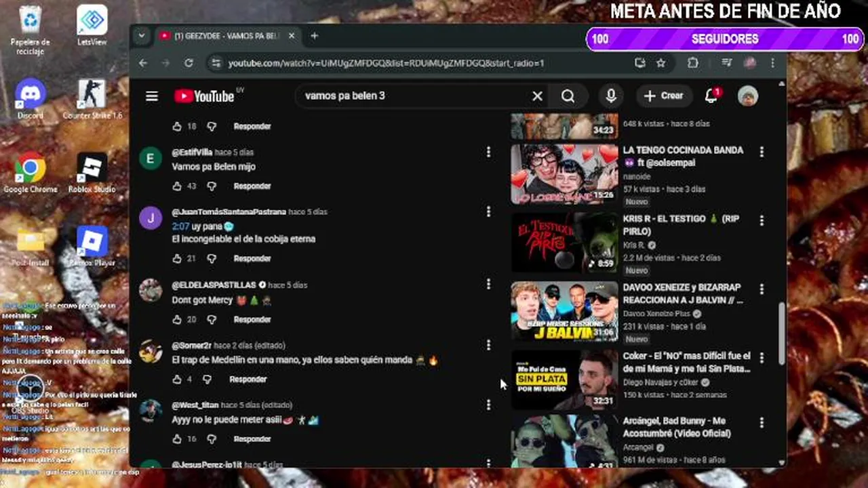Click the browser address bar URL

(x=387, y=63)
